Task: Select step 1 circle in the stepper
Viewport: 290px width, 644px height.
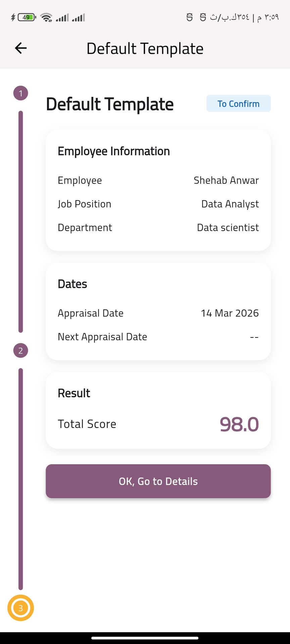Action: pos(20,93)
